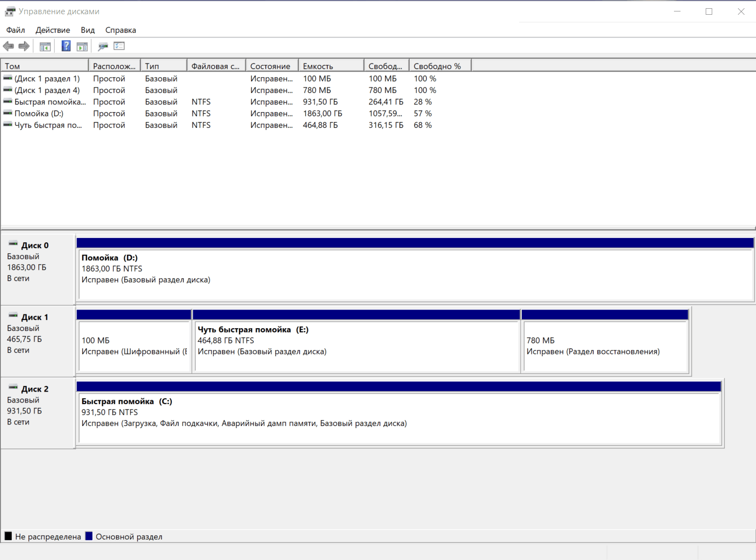The image size is (756, 560).
Task: Maximize the Управление дисками window
Action: (709, 11)
